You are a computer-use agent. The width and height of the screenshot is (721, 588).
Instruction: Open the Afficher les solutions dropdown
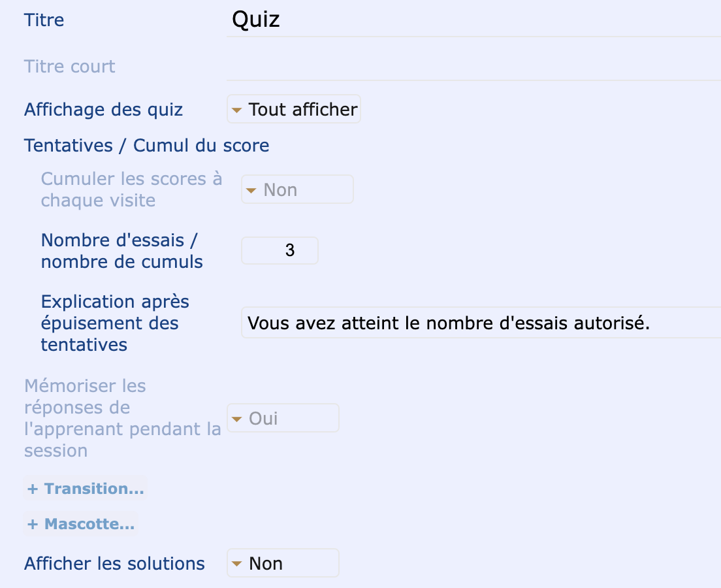point(283,563)
